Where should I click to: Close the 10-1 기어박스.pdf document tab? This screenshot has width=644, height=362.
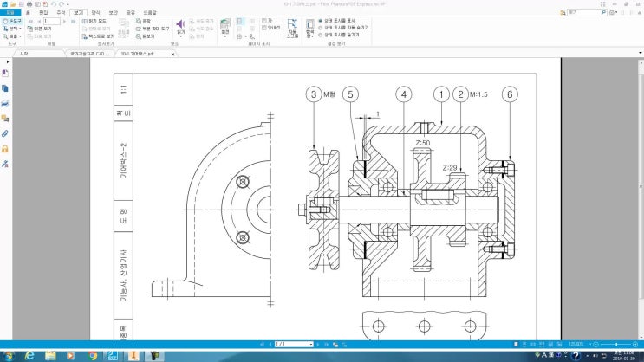coord(172,55)
